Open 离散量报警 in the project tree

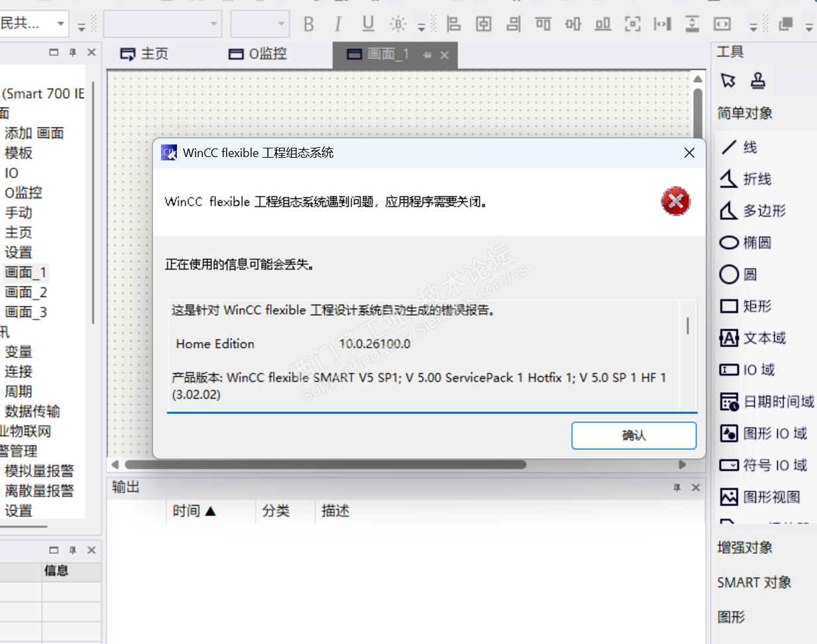coord(39,491)
